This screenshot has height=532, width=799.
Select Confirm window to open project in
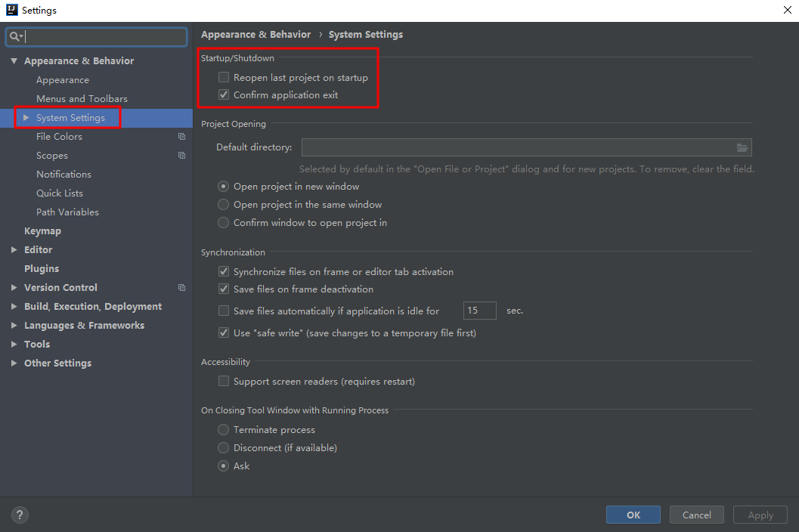[223, 223]
